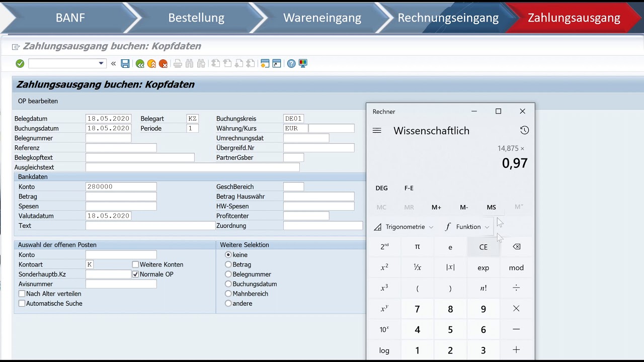Open the Bestellung process step

(x=196, y=18)
